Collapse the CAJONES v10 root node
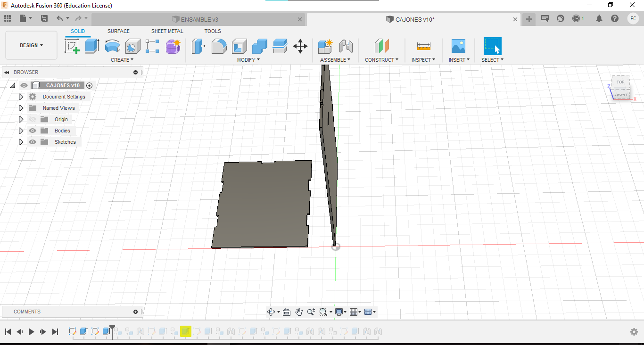Screen dimensions: 644x345 [x=13, y=85]
